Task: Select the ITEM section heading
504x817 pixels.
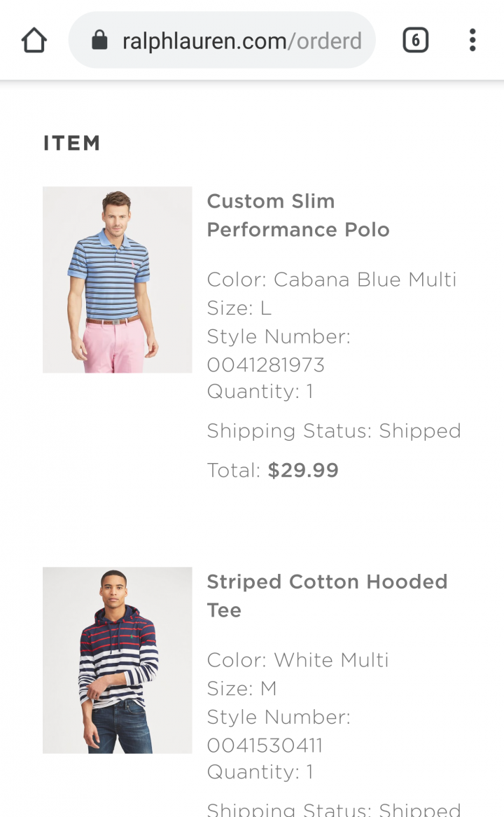Action: point(72,143)
